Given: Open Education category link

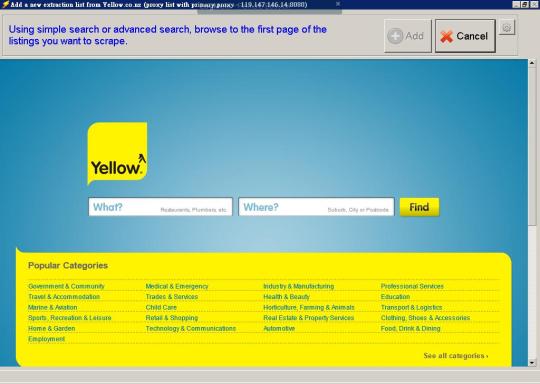Looking at the screenshot, I should pos(395,297).
